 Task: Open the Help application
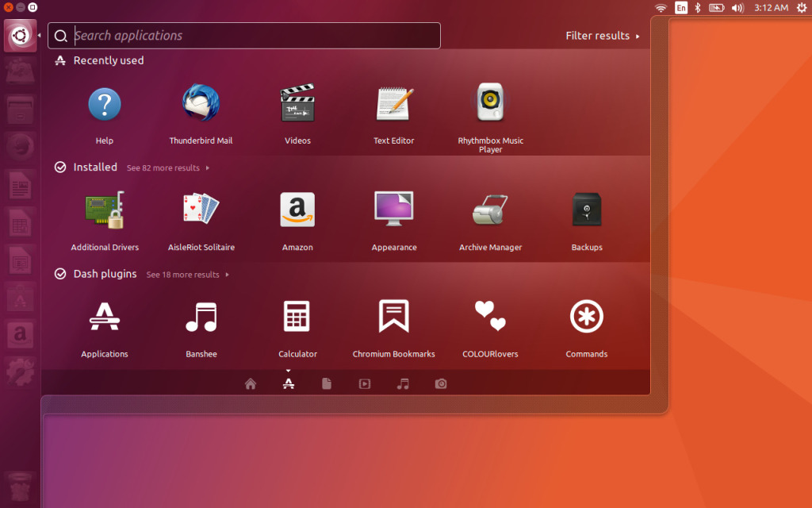(104, 104)
